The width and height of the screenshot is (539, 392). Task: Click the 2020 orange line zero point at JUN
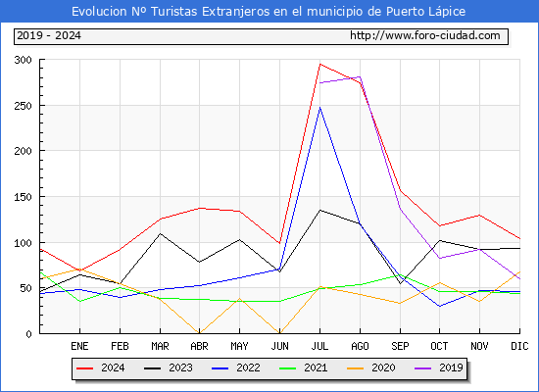pyautogui.click(x=280, y=333)
